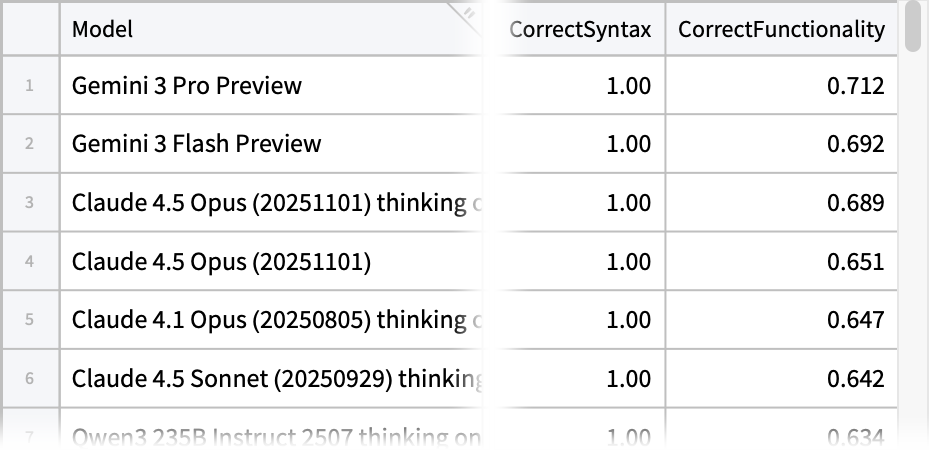Click the Gemini 3 Flash Preview cell
The height and width of the screenshot is (452, 930).
point(197,144)
